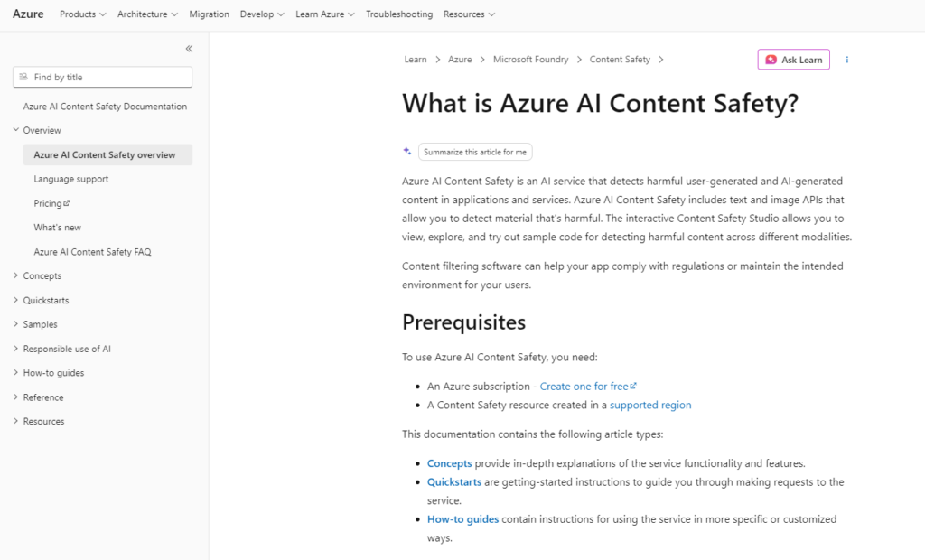Open the more actions three-dot menu
Screen dimensions: 925x560
point(847,60)
